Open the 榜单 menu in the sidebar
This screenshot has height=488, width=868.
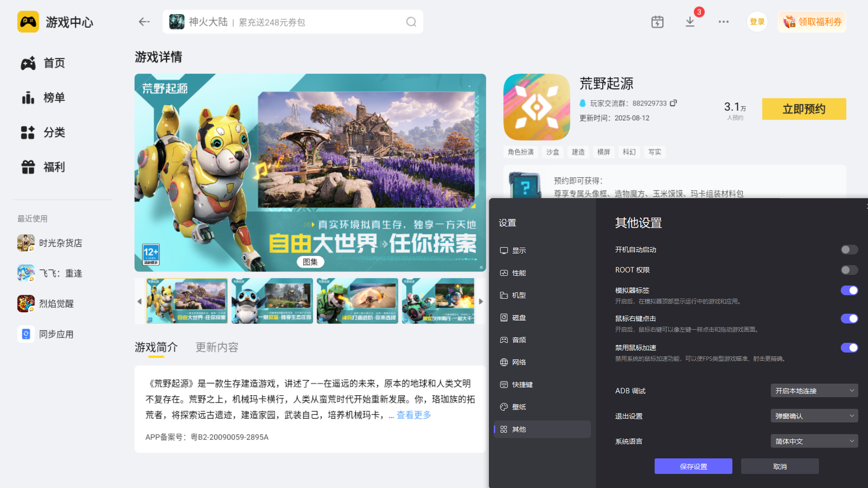coord(53,98)
